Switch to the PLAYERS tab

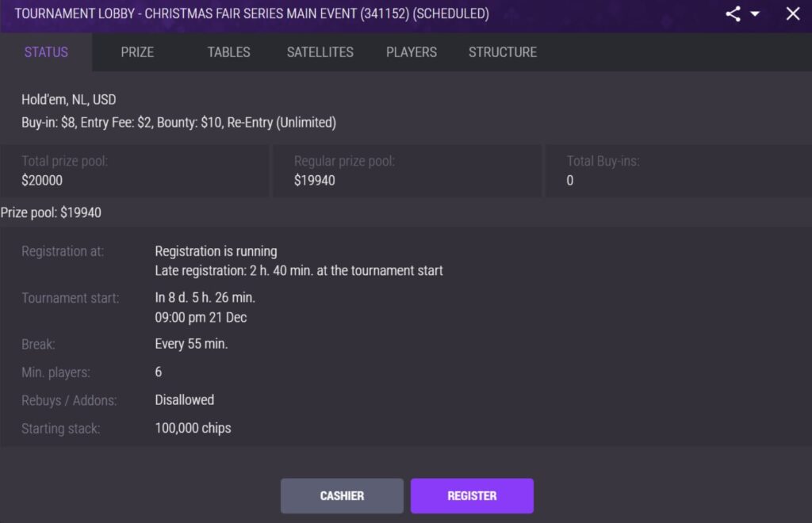(411, 52)
